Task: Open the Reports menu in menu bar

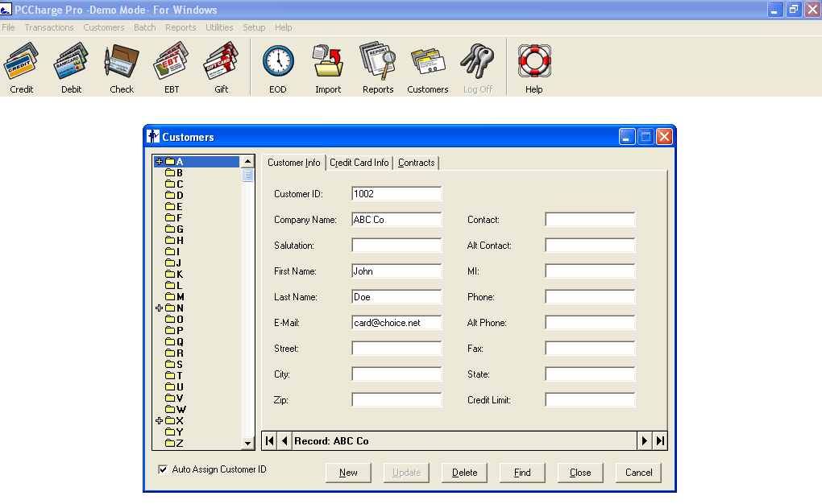Action: [x=181, y=27]
